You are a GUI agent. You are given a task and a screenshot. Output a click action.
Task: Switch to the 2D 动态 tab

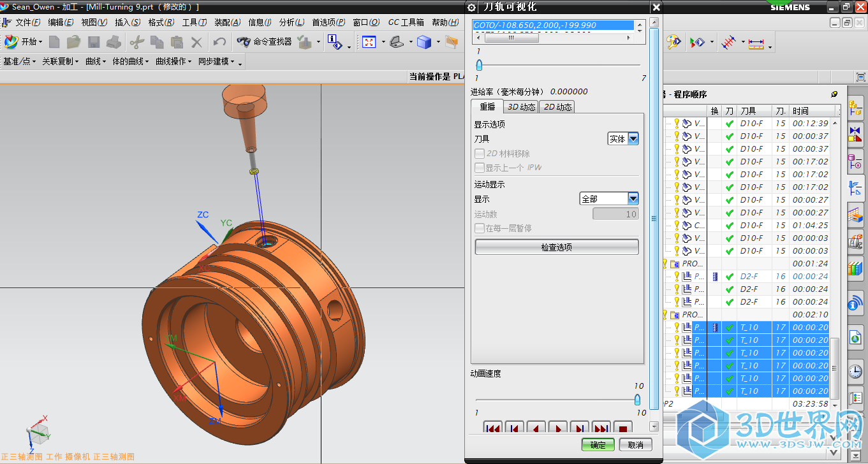(557, 107)
